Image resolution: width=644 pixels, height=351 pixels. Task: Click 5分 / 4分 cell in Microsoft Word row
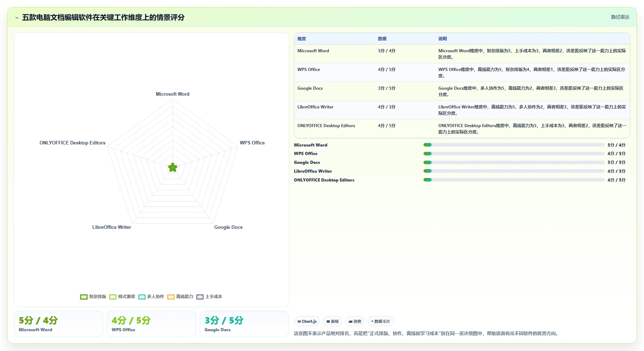tap(387, 51)
